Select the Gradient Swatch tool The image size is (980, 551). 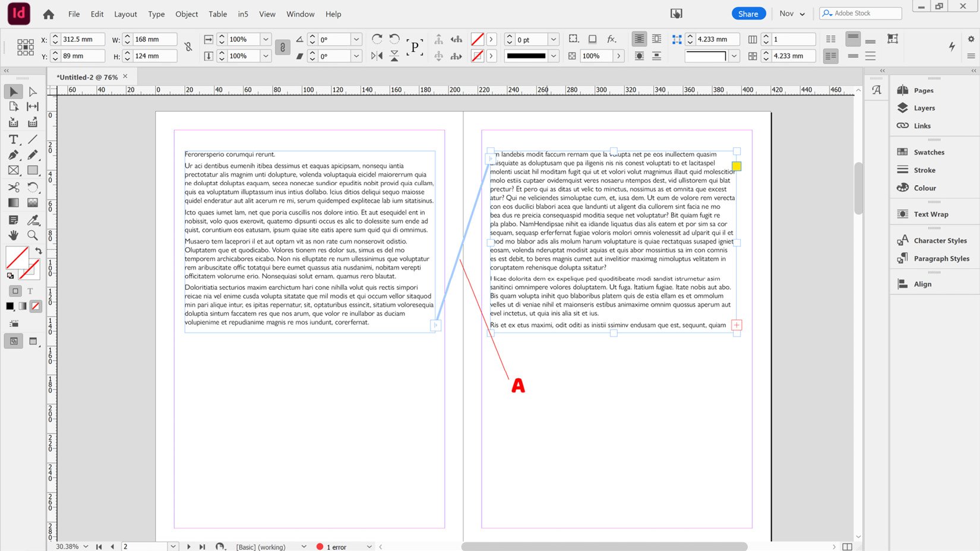point(13,203)
